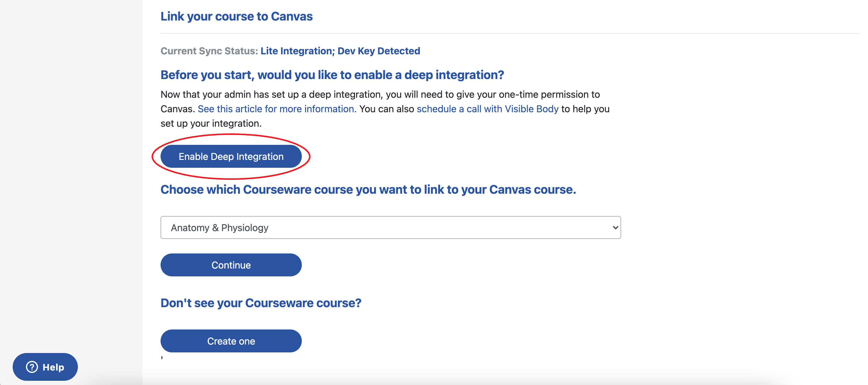The height and width of the screenshot is (385, 868).
Task: Click Create one to add a course
Action: 231,341
